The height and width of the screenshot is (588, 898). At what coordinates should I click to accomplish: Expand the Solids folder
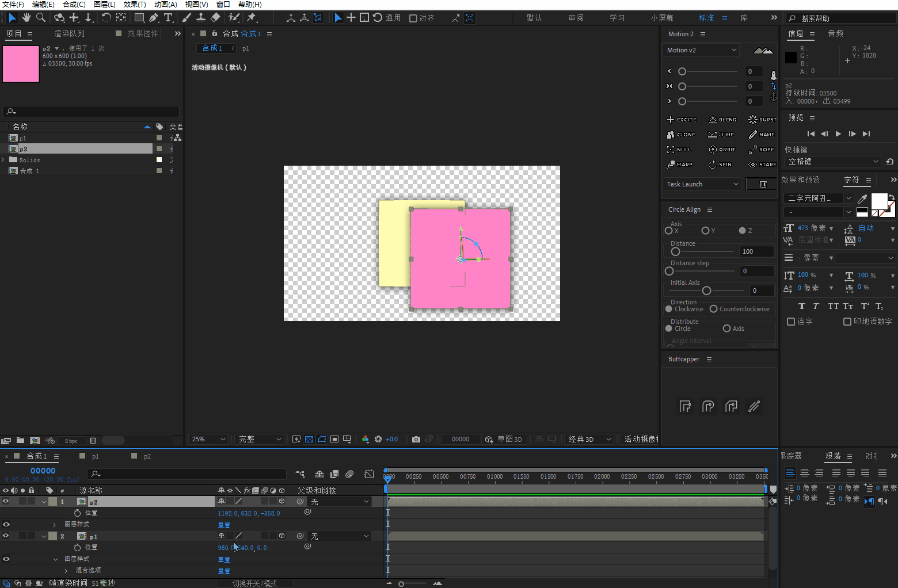click(x=3, y=160)
